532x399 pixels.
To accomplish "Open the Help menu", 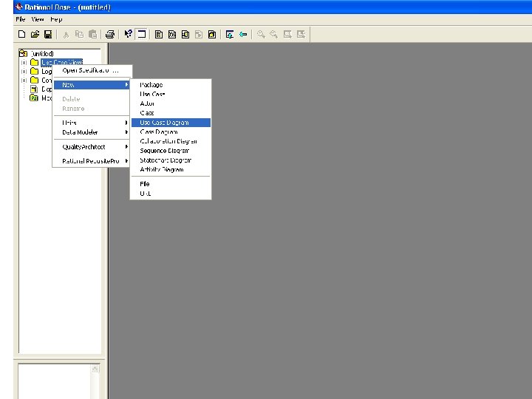I will 56,19.
